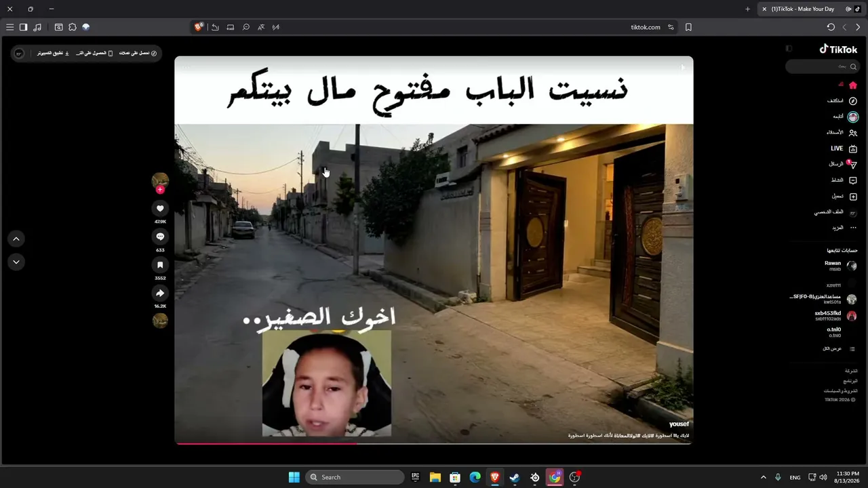
Task: Select the TikTok - Make Your Day tab
Action: [x=811, y=9]
